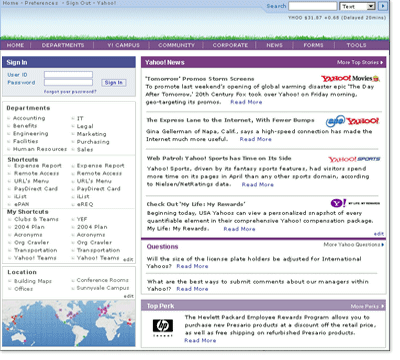Click the world map thumbnail
400x360 pixels.
point(69,323)
